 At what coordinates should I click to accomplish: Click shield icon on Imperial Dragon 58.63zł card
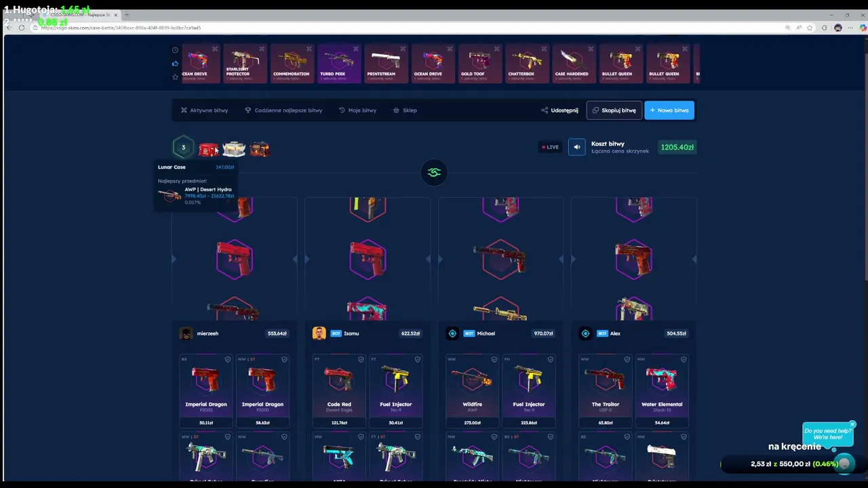[284, 359]
